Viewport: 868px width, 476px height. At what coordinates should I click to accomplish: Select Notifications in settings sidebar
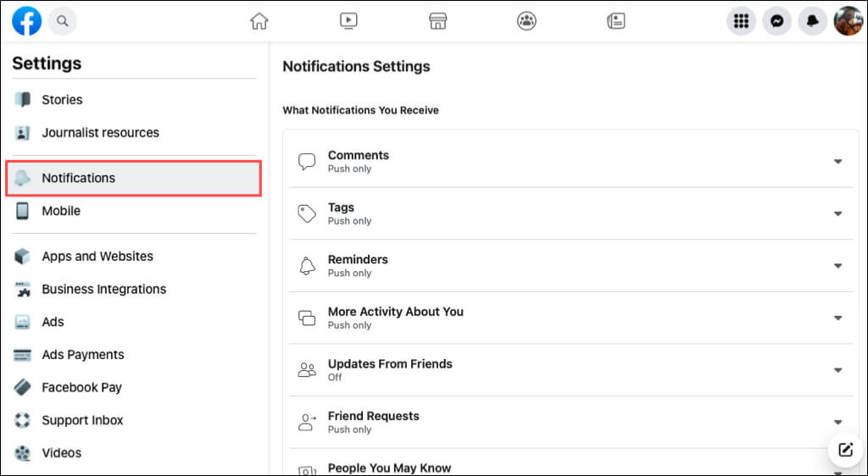tap(133, 178)
